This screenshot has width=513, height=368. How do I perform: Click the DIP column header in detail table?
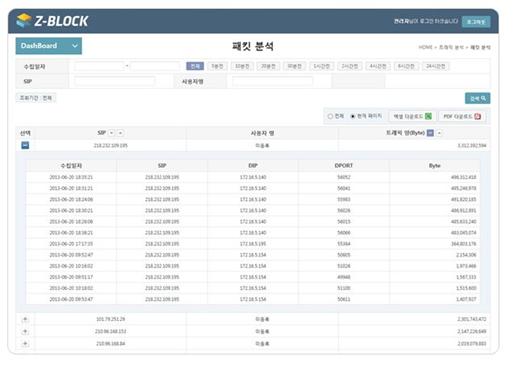[253, 166]
